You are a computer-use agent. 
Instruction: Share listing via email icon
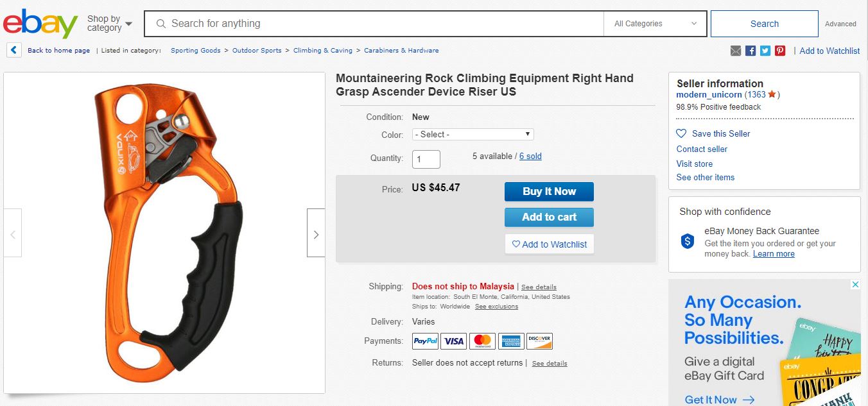pyautogui.click(x=736, y=51)
